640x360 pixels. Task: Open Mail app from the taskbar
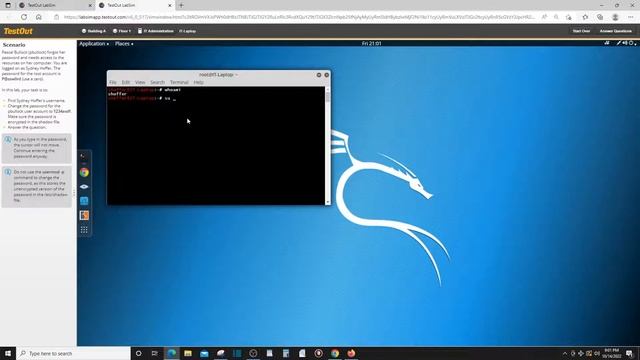(x=204, y=353)
